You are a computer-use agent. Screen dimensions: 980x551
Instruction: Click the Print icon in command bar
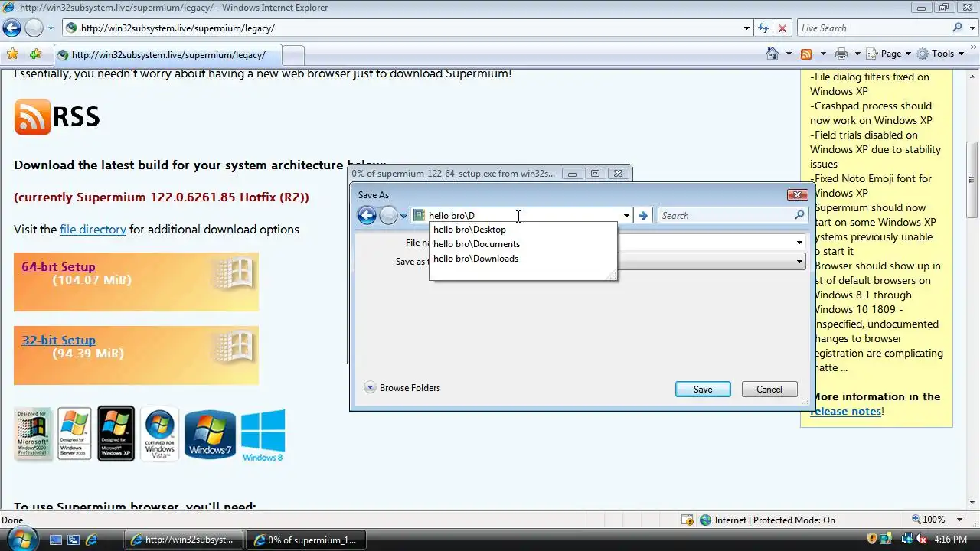[841, 54]
